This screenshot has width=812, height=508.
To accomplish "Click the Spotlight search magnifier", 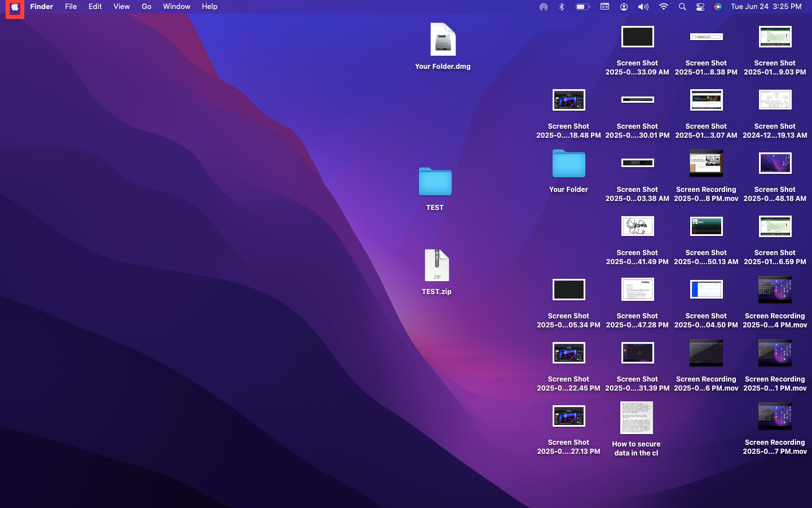I will [682, 7].
